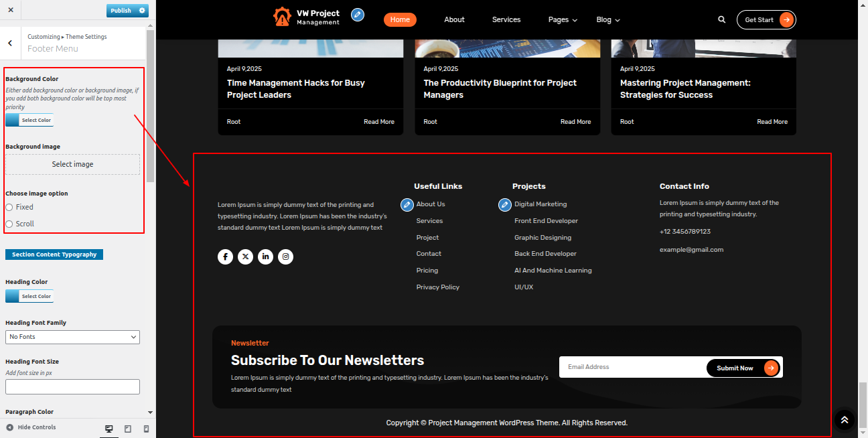Expand the Pages menu dropdown
Screen dimensions: 868x438
(x=563, y=20)
